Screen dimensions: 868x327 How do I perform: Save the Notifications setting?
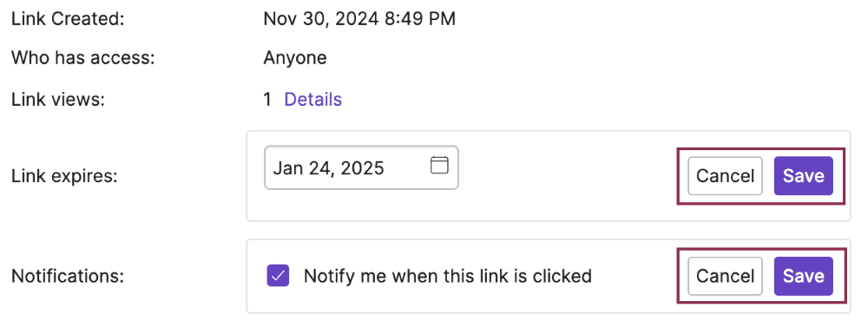(803, 276)
